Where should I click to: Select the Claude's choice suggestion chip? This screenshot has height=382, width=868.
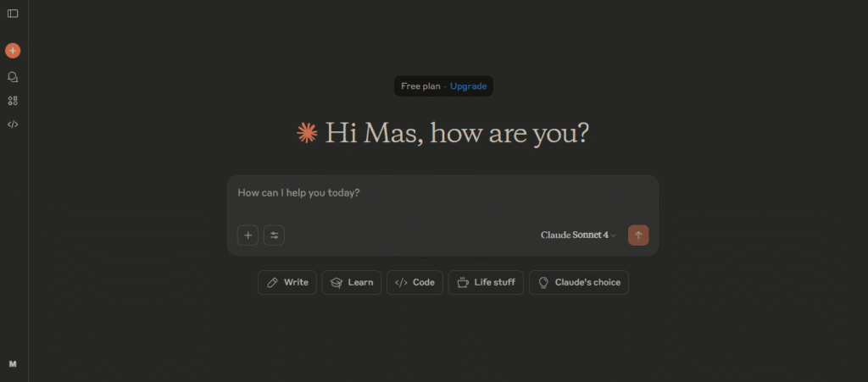point(579,283)
